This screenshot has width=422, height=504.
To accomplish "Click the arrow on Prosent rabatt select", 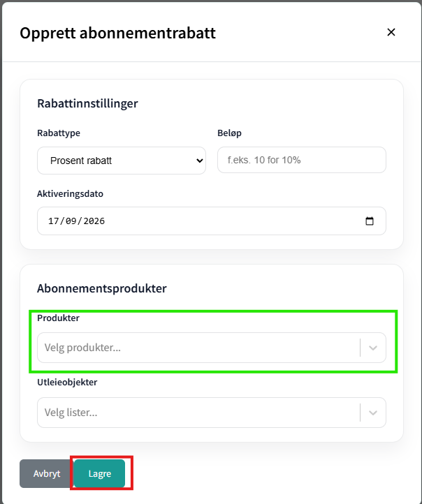I will point(199,161).
